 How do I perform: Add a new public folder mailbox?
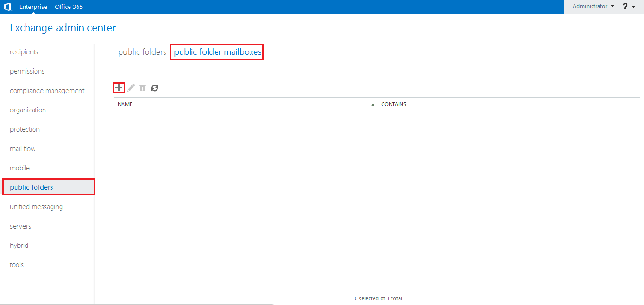[119, 88]
